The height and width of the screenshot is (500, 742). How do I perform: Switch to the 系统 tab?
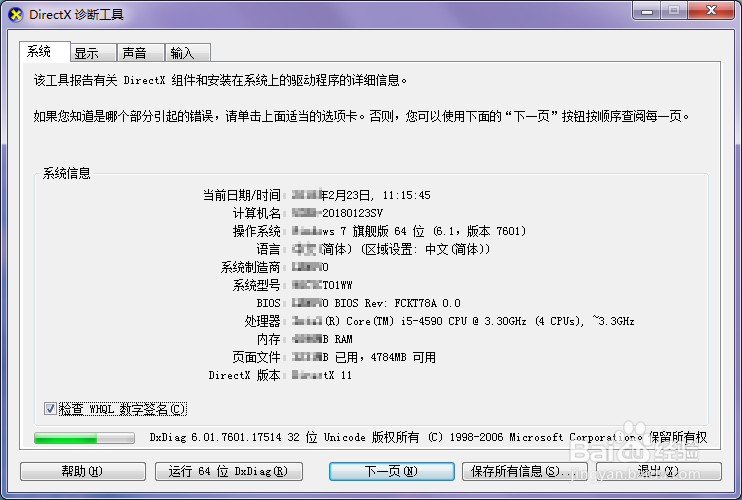45,51
